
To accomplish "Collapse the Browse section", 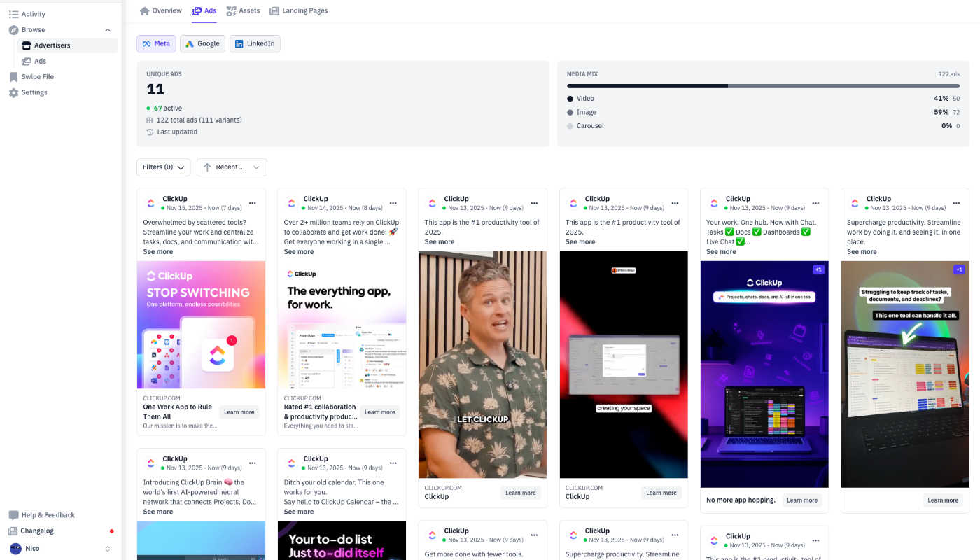I will tap(107, 29).
